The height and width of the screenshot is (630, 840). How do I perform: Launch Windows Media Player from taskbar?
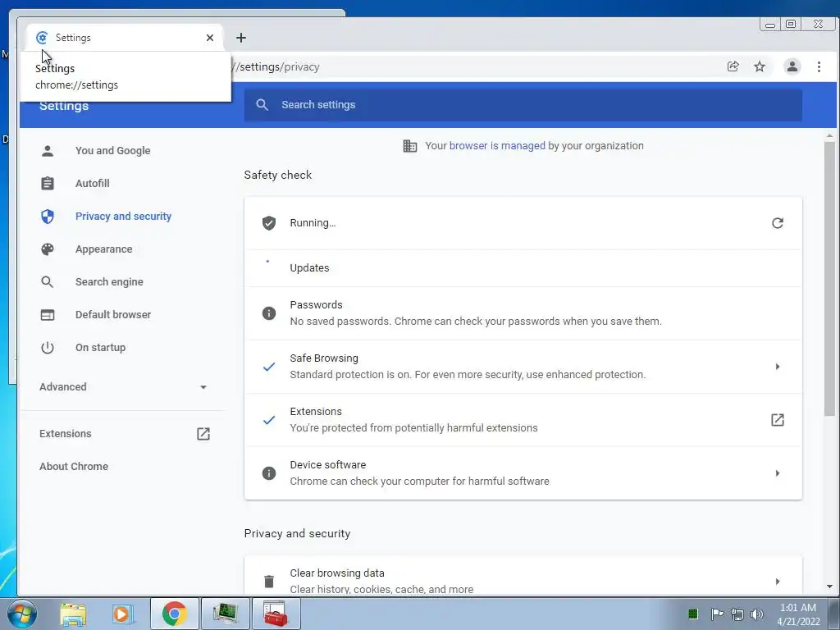pos(123,614)
